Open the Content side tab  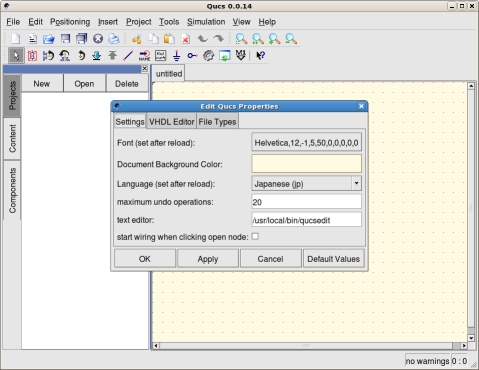(x=12, y=139)
